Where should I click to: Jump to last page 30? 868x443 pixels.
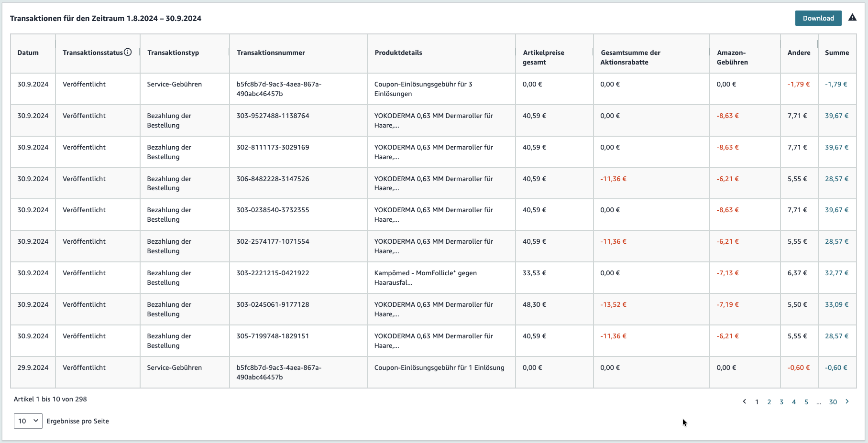coord(833,402)
